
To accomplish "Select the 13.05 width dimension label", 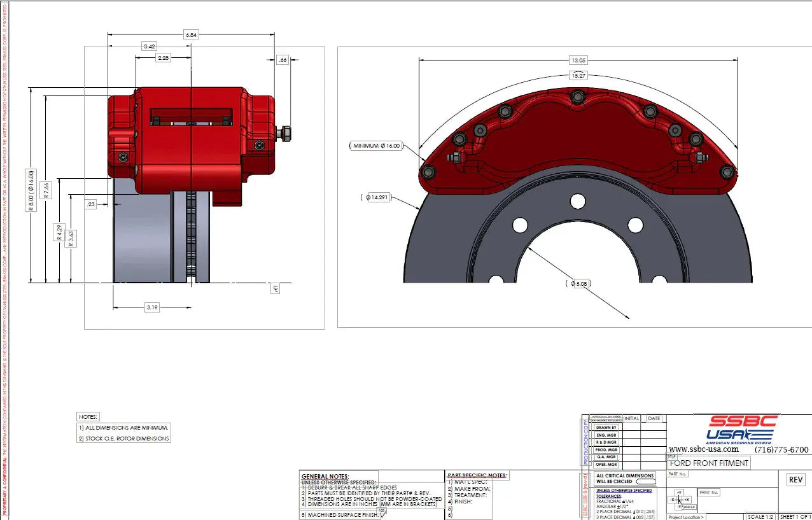I will click(x=578, y=60).
